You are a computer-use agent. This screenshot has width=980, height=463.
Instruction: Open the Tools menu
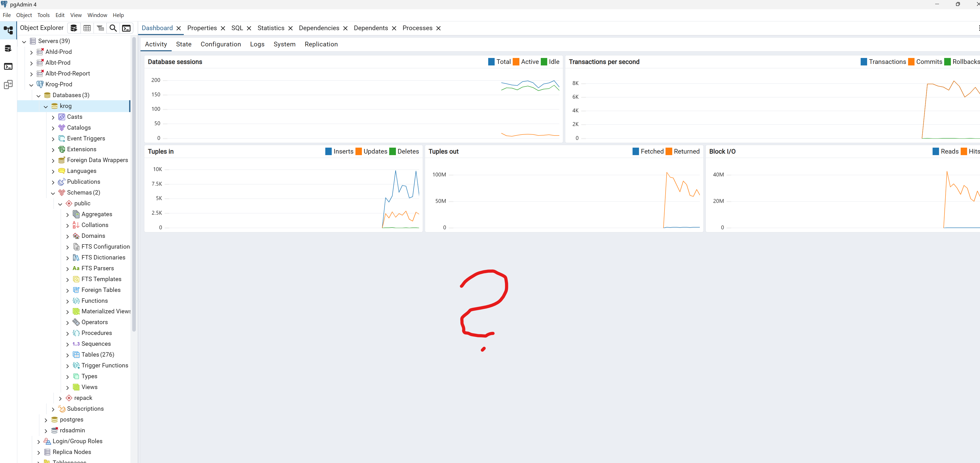coord(43,15)
